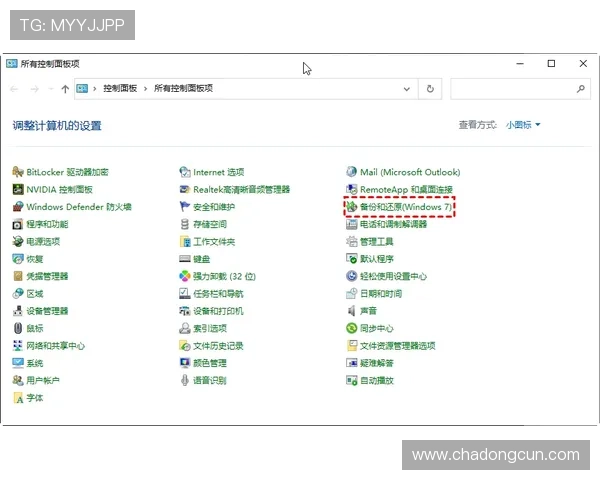600x480 pixels.
Task: Click the 日期和时间 link
Action: [x=381, y=294]
